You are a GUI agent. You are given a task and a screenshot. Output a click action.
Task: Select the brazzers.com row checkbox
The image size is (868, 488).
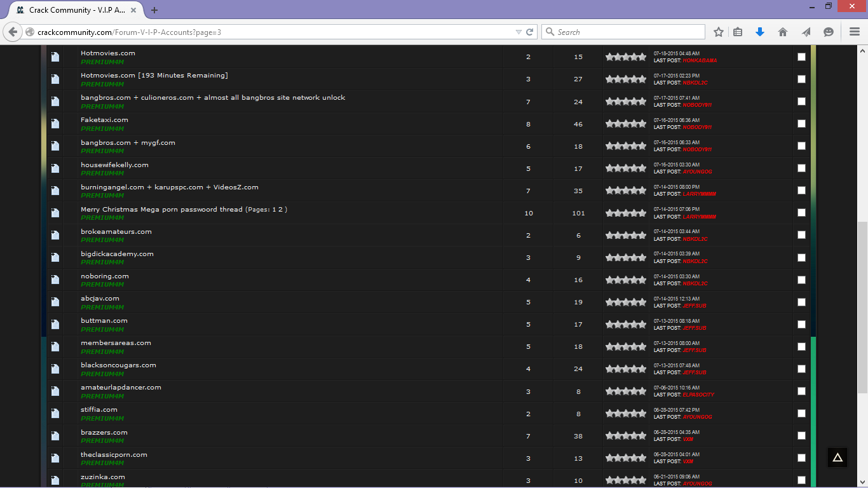801,436
